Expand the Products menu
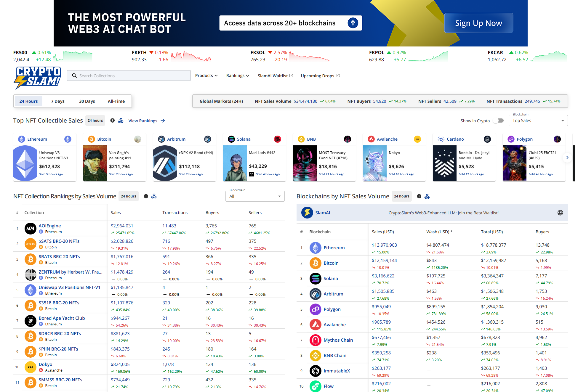Screen dimensions: 578x392 pos(206,75)
